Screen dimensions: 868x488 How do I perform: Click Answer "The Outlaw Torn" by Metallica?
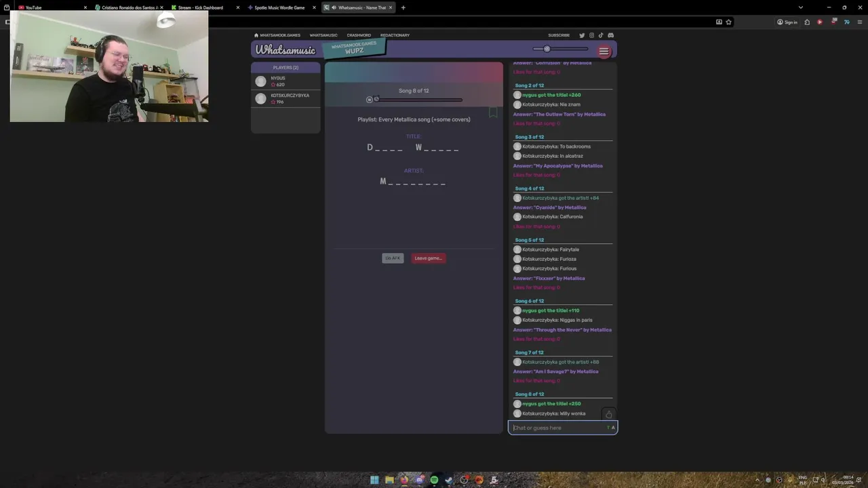click(x=559, y=115)
